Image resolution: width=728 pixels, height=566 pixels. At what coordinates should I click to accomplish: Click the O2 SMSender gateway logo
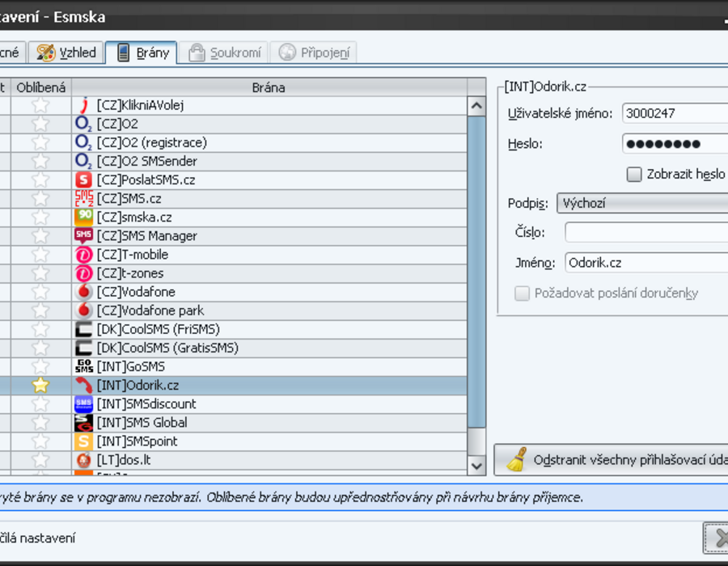pyautogui.click(x=83, y=161)
